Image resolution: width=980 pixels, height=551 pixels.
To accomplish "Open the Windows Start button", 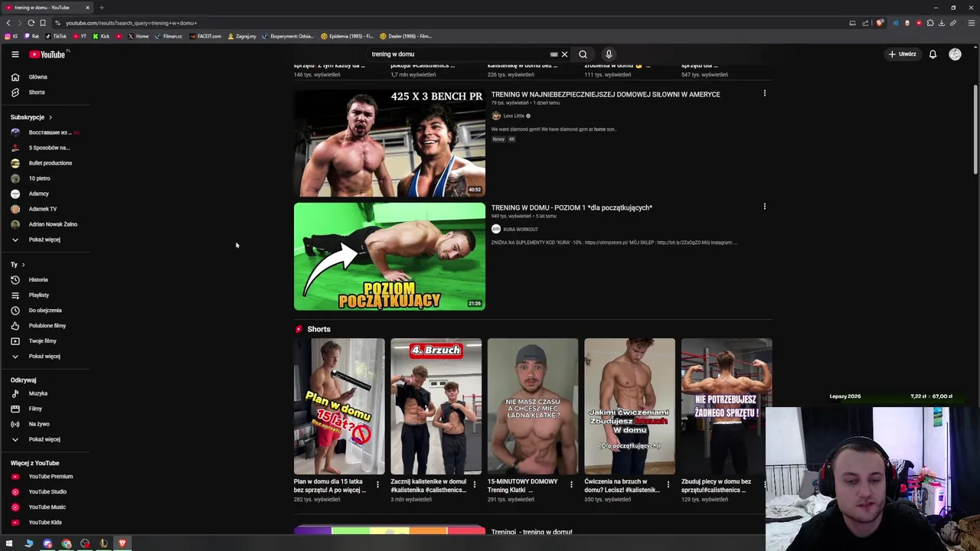I will click(x=9, y=543).
